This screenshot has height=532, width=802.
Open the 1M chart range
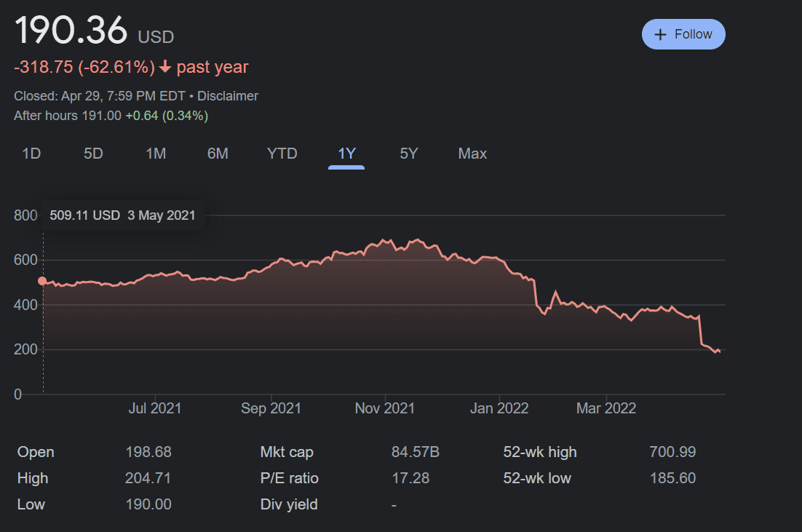coord(156,154)
